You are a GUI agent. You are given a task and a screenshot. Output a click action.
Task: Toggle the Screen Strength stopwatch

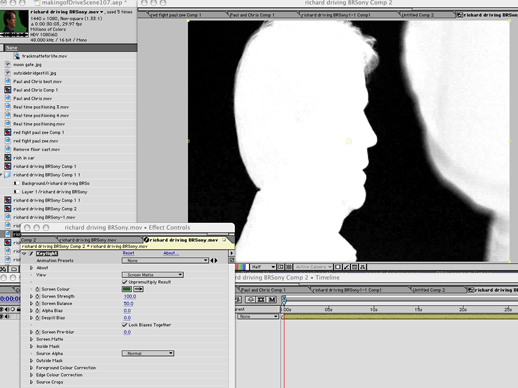[37, 296]
